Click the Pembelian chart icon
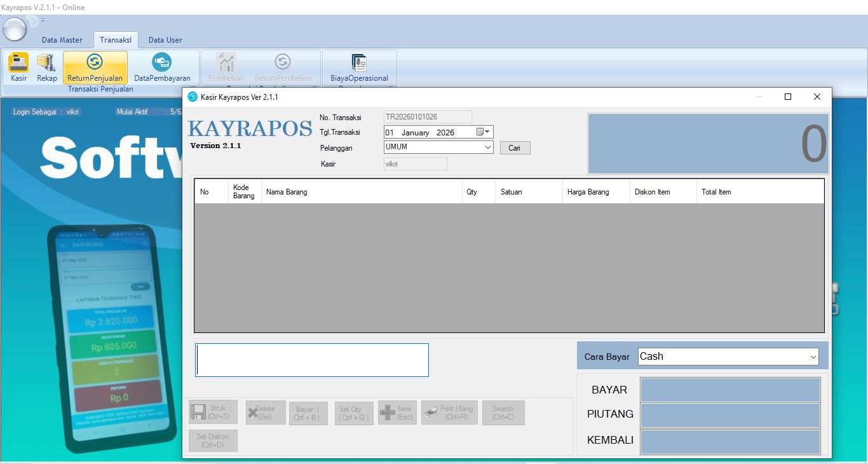Image resolution: width=868 pixels, height=464 pixels. point(226,62)
